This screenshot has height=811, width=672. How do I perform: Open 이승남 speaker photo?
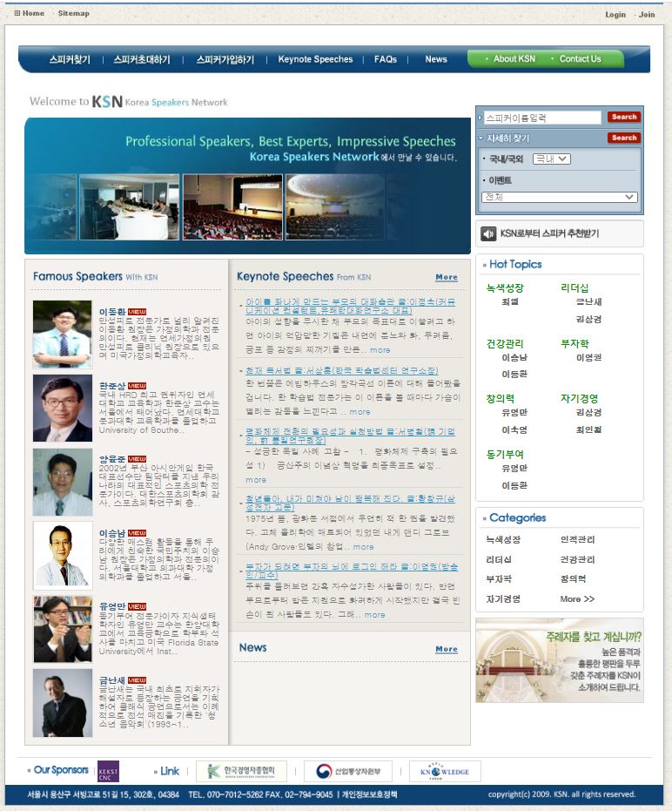click(63, 556)
